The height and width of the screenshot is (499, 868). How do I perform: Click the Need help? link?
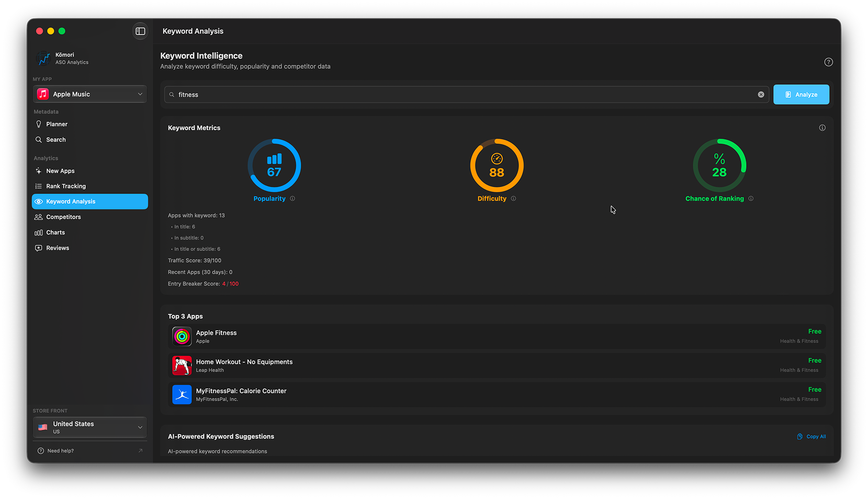(61, 451)
